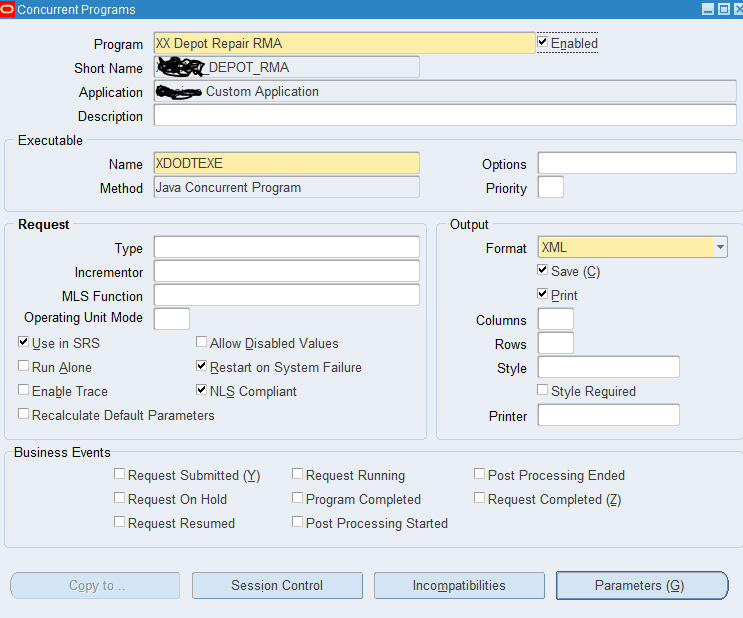This screenshot has width=743, height=618.
Task: Enable the Run Alone option
Action: click(23, 366)
